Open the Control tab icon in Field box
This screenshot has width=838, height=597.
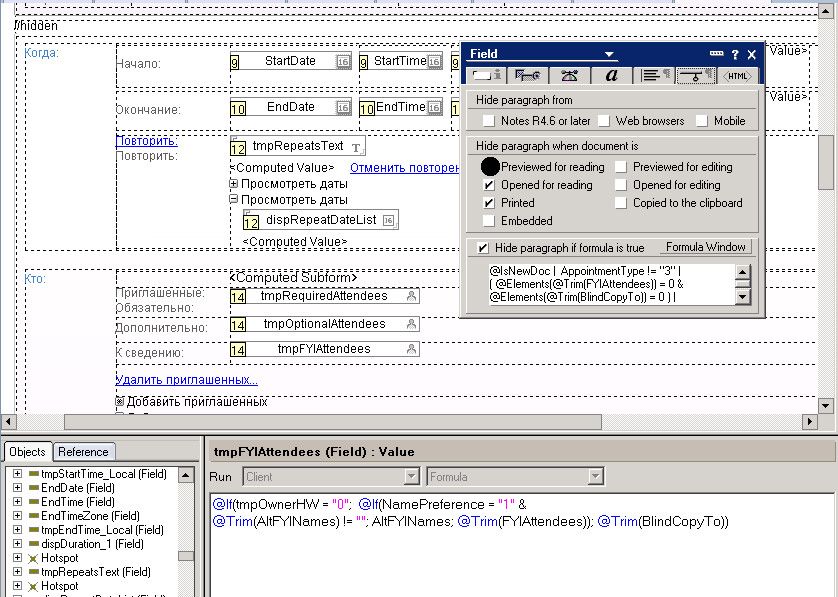528,75
